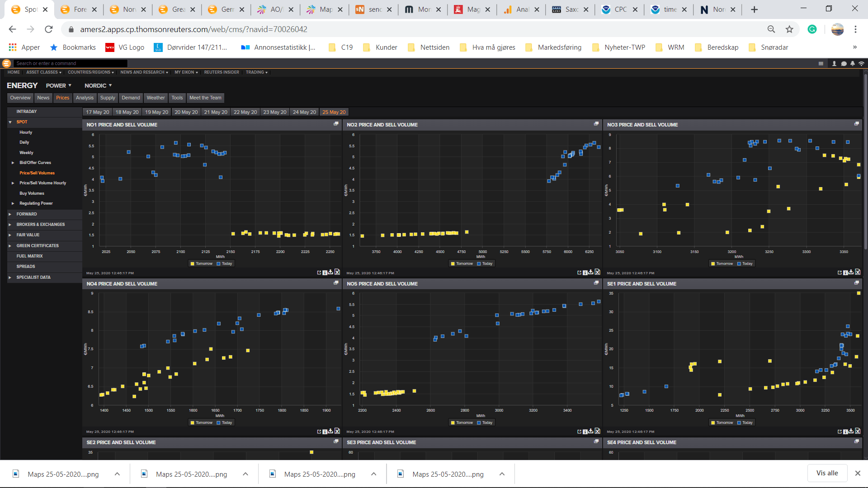Open the Eikon hamburger menu
This screenshot has height=488, width=868.
(x=821, y=64)
